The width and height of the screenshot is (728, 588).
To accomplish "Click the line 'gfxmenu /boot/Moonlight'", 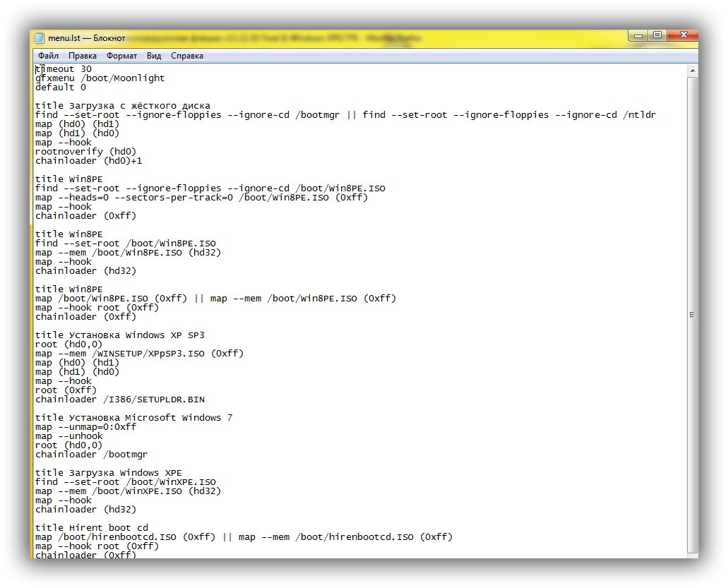I will (100, 78).
